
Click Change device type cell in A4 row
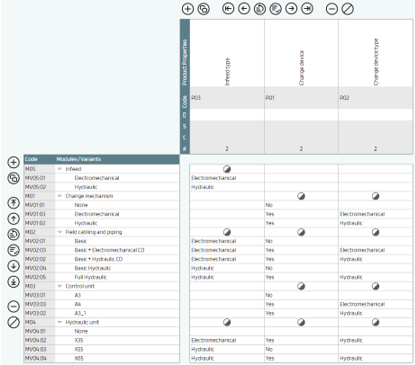[x=376, y=304]
